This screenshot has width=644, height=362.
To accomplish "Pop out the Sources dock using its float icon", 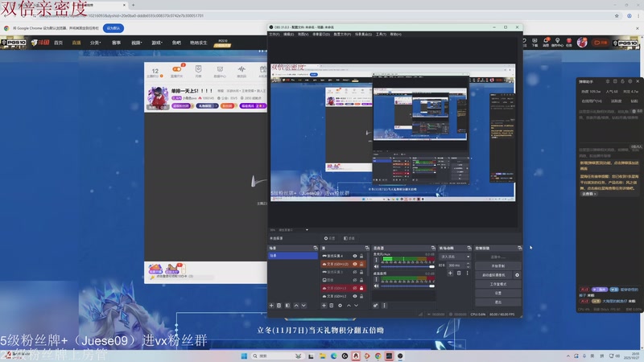I will pos(367,248).
